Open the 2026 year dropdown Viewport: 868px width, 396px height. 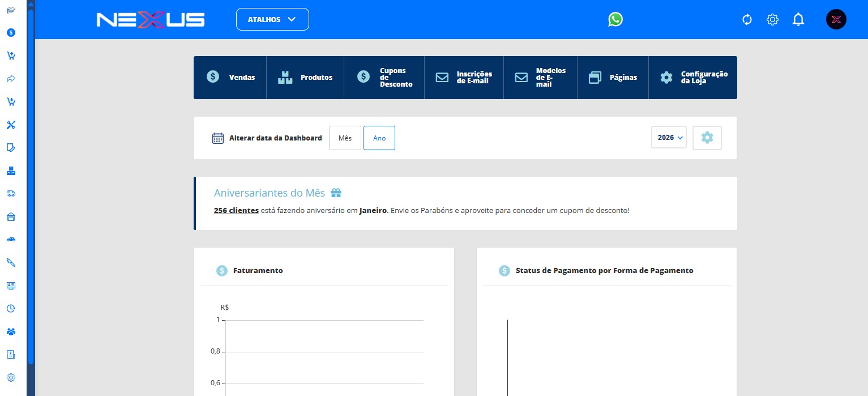[x=669, y=138]
